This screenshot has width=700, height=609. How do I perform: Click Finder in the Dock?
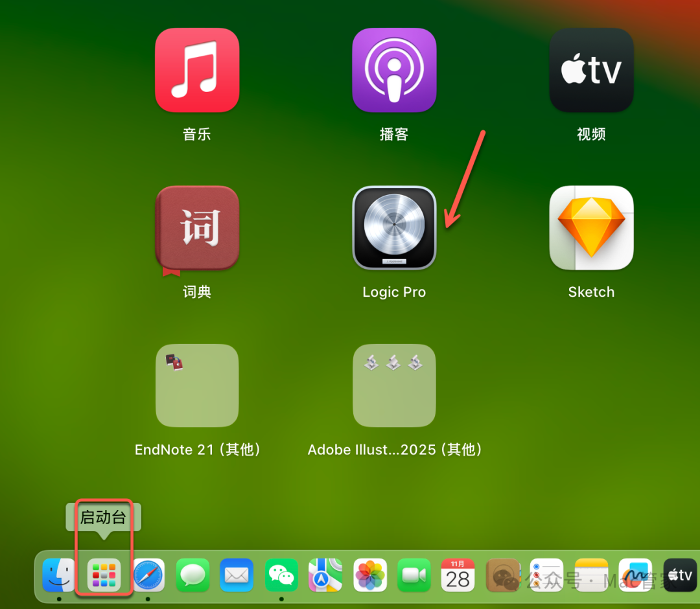59,575
